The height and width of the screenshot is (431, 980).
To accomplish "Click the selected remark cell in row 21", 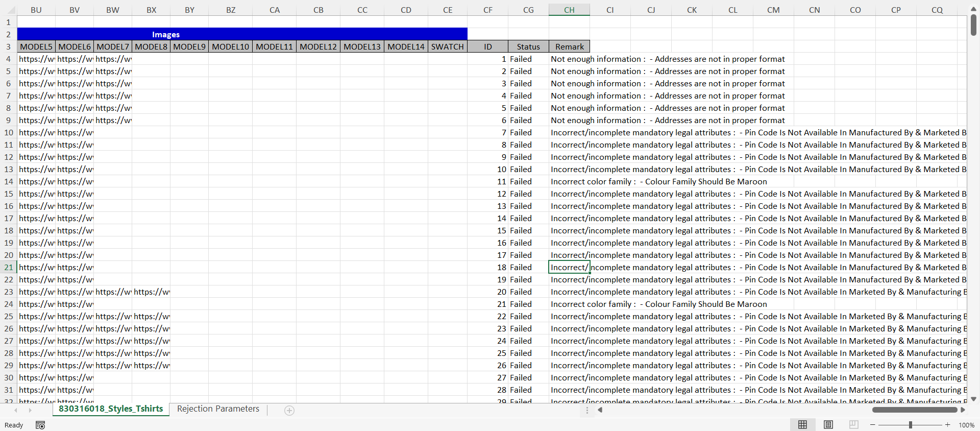I will [x=569, y=267].
